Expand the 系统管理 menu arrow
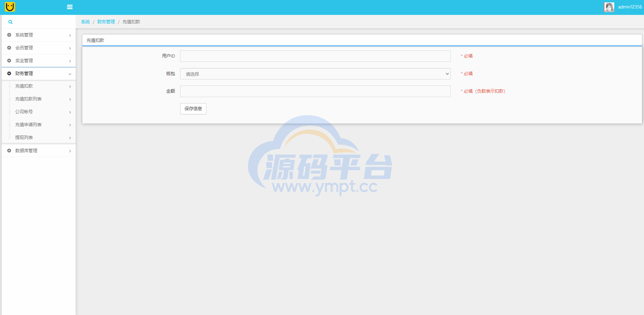Image resolution: width=644 pixels, height=315 pixels. pos(70,35)
